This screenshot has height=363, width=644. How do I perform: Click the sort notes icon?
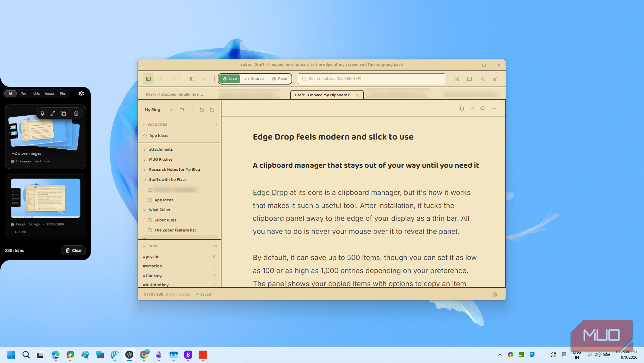[x=182, y=110]
